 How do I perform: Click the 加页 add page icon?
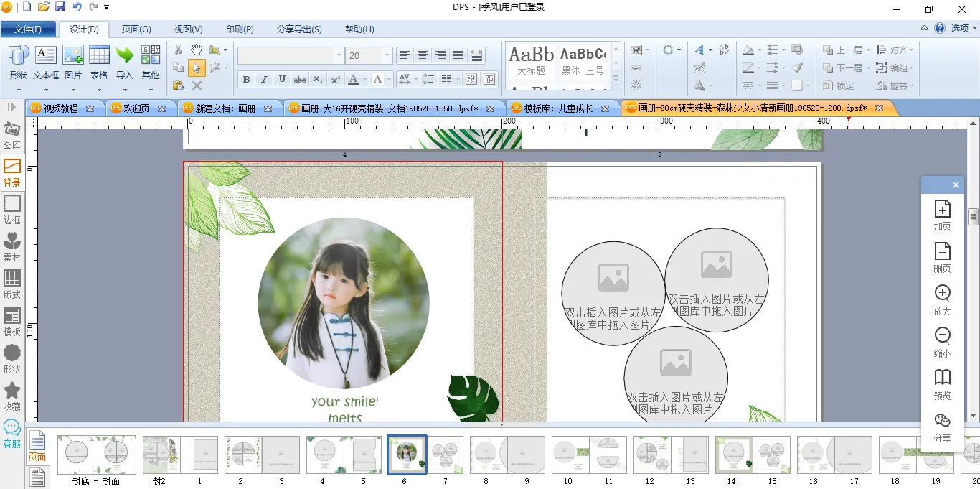(x=942, y=215)
